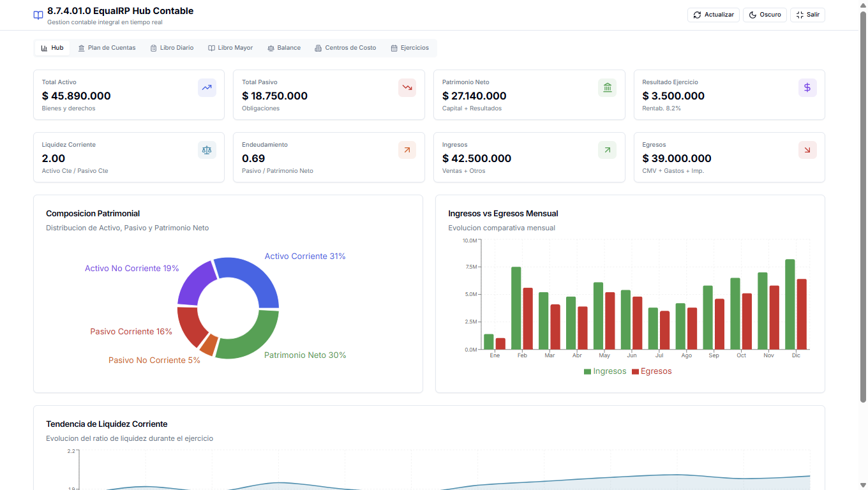Click the Pasivo No Corriente 5% label
Image resolution: width=868 pixels, height=490 pixels.
click(x=154, y=360)
